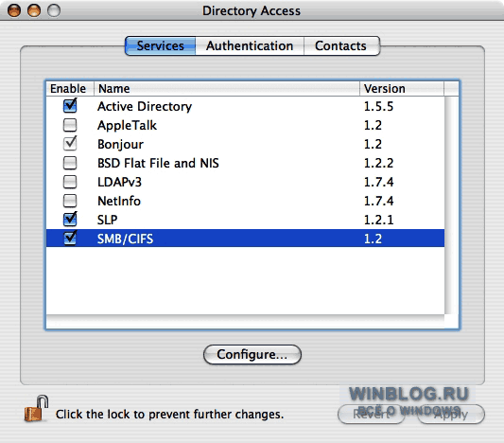Click the services list vertical scrollbar
The image size is (504, 443).
452,205
